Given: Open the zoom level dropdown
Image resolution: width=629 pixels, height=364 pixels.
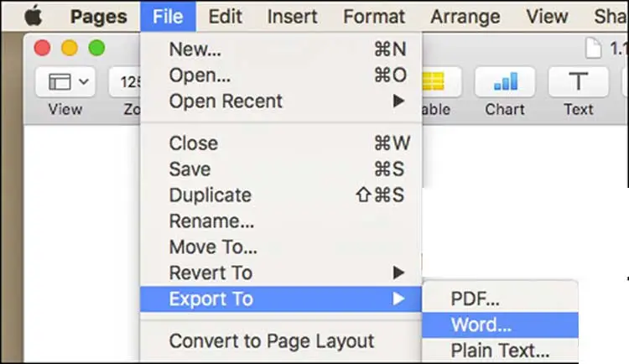Looking at the screenshot, I should coord(124,82).
